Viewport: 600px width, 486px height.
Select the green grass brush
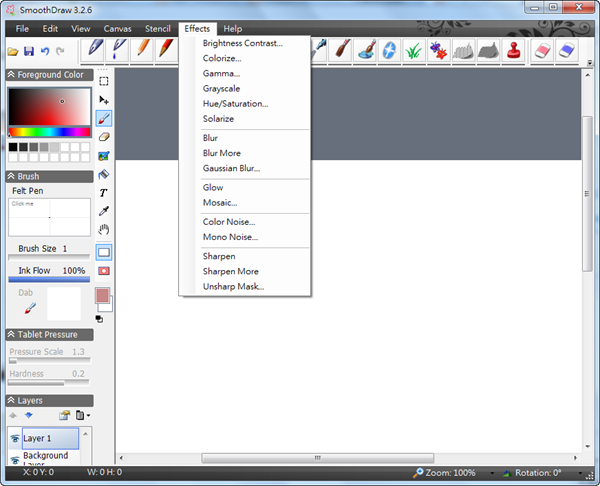(x=414, y=51)
